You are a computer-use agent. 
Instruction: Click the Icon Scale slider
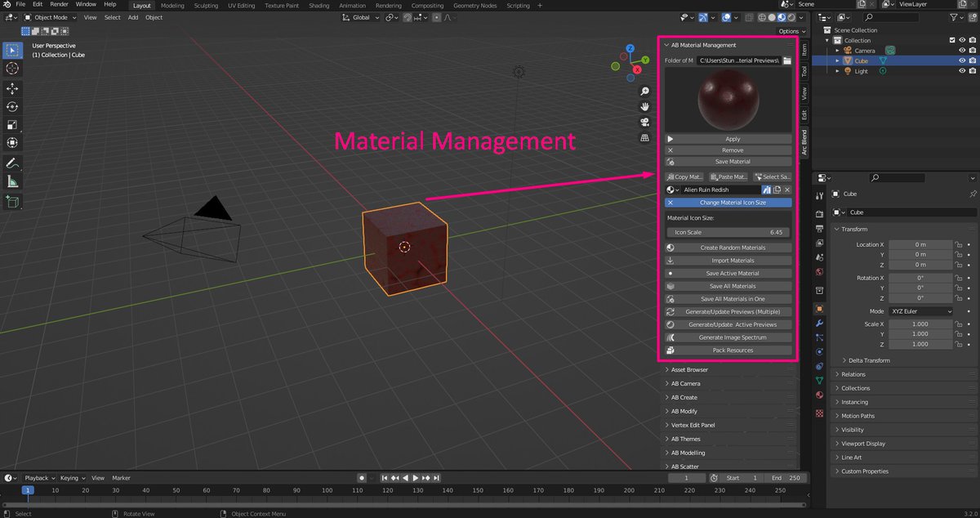[728, 232]
